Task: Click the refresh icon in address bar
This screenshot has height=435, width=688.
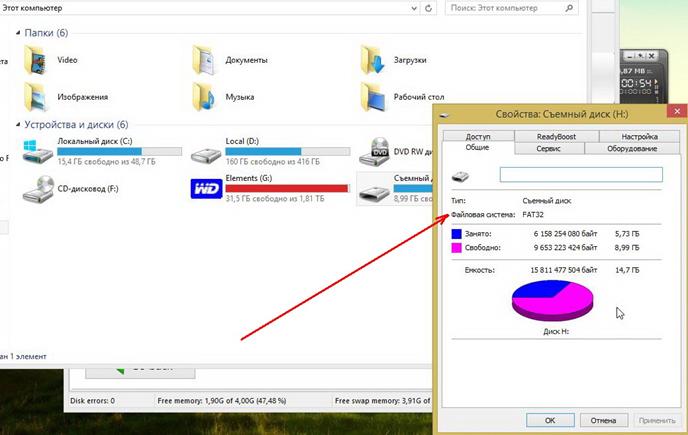Action: tap(430, 7)
